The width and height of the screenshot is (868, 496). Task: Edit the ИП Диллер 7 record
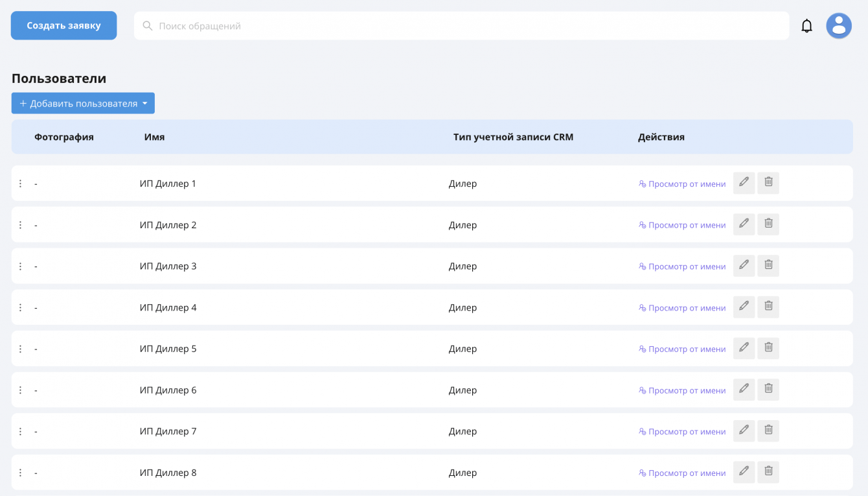pyautogui.click(x=744, y=431)
